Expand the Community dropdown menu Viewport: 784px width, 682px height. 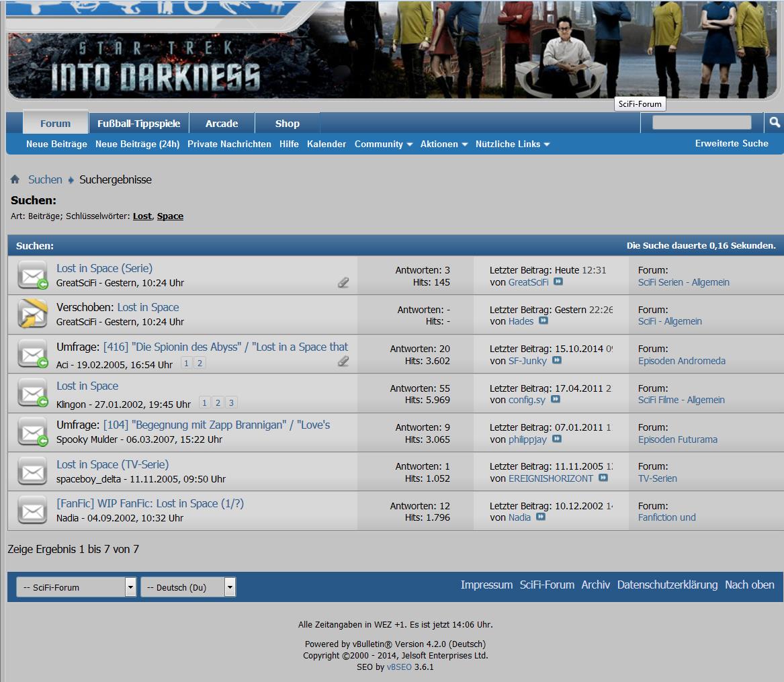pyautogui.click(x=383, y=144)
